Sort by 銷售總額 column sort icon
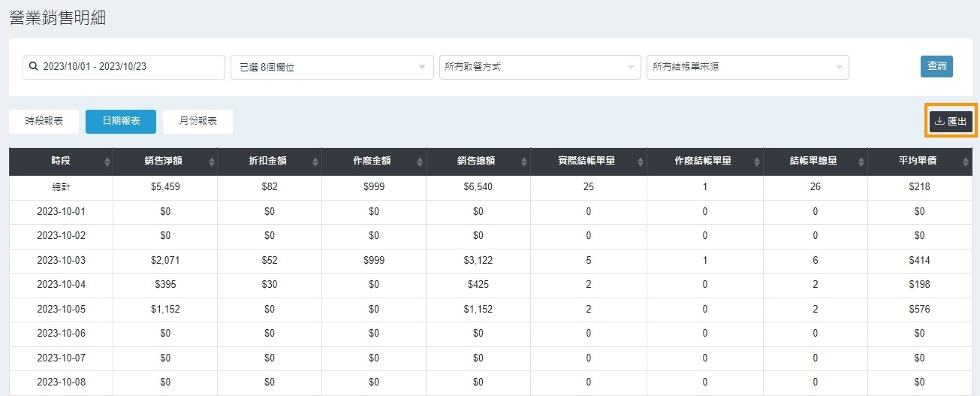Screen dimensions: 980x396 524,162
